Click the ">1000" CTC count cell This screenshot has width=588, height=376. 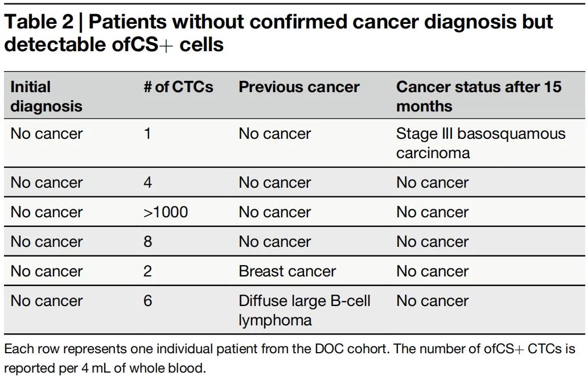[x=166, y=212]
